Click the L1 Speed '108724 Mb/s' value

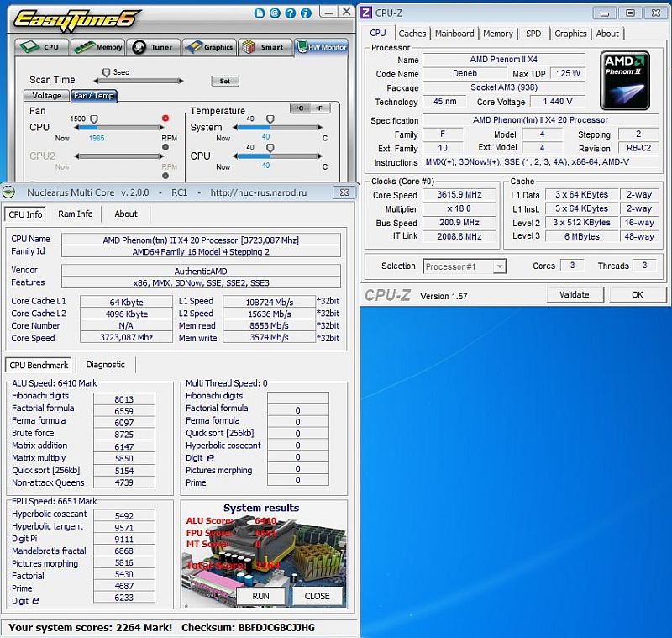pyautogui.click(x=269, y=303)
